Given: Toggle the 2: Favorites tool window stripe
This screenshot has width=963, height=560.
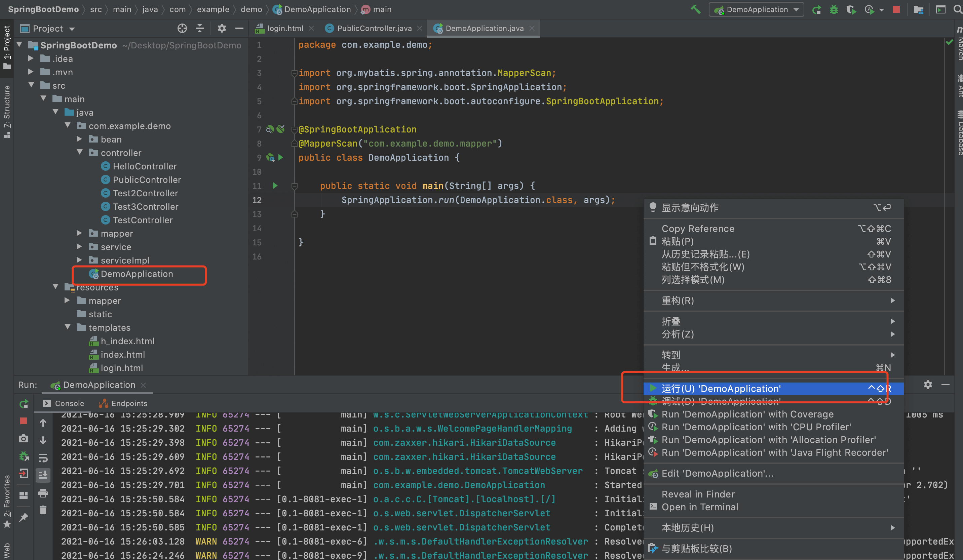Looking at the screenshot, I should click(x=7, y=502).
